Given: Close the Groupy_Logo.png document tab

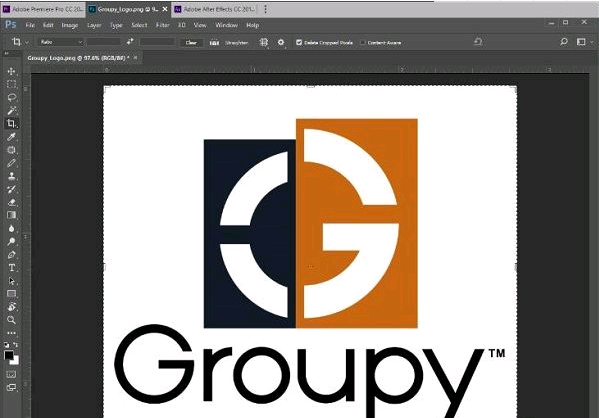Looking at the screenshot, I should coord(135,58).
